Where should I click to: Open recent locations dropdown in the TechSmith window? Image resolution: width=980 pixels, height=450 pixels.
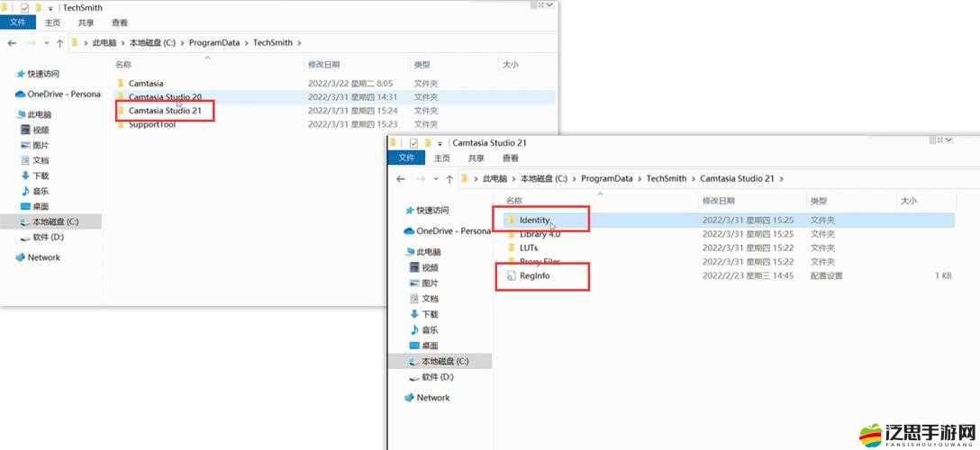pos(46,43)
